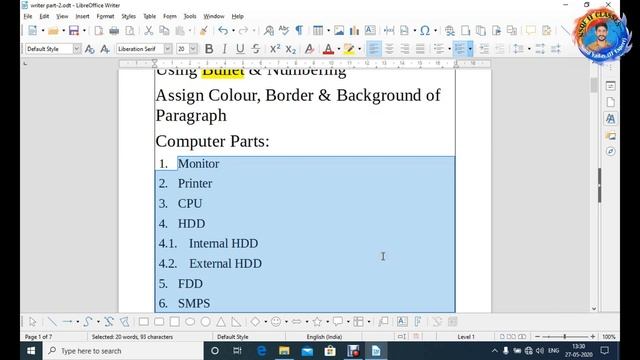640x360 pixels.
Task: Click the Superscript icon
Action: [275, 49]
